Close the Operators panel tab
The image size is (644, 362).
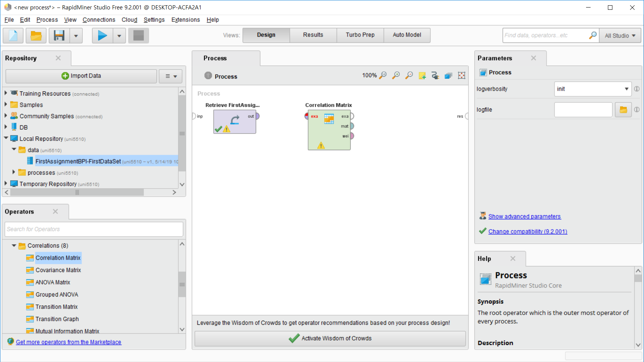coord(56,211)
